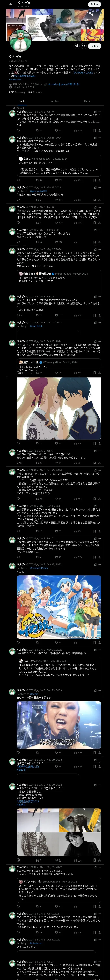Click the Grok icon beside the profile search
This screenshot has height=980, width=110.
coord(76,46)
